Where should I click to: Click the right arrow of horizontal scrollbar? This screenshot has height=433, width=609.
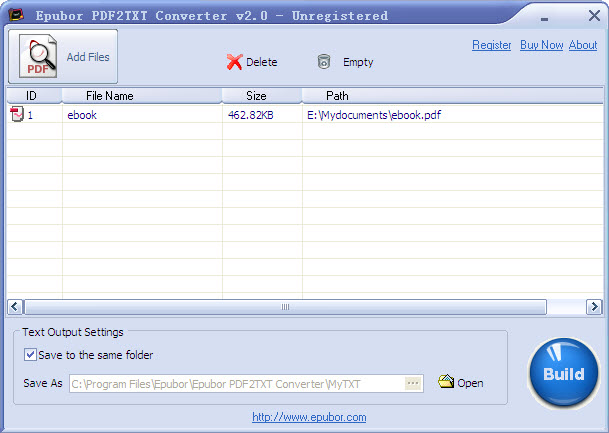coord(594,307)
